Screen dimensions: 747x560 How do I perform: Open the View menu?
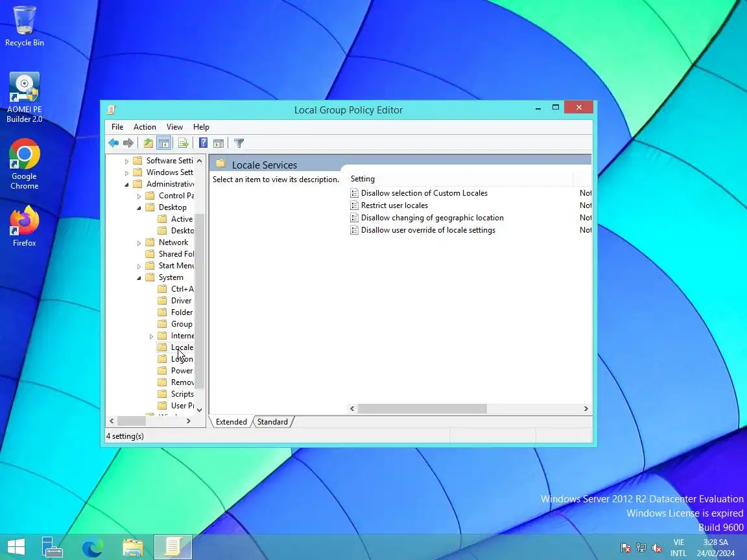tap(174, 126)
